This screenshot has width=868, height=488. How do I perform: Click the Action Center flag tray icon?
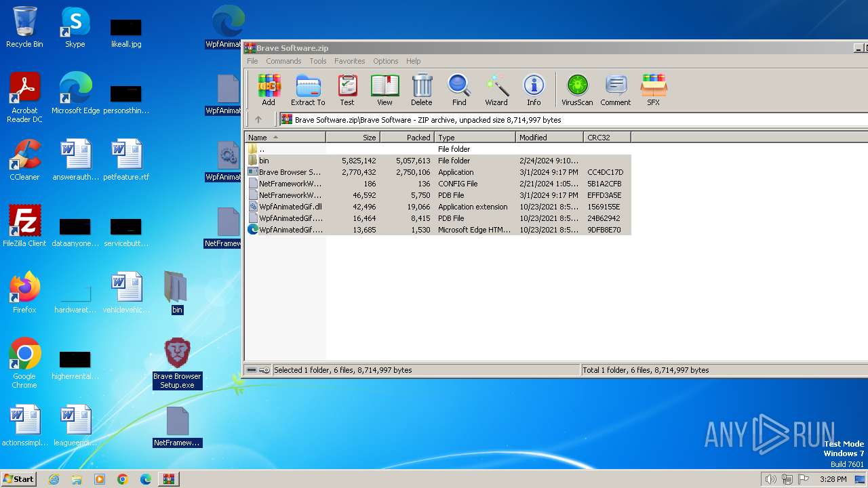coord(804,479)
